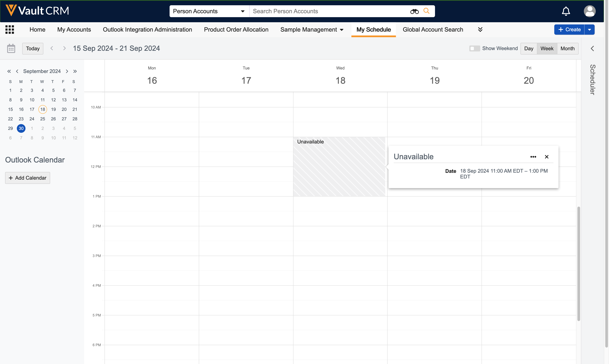This screenshot has height=364, width=609.
Task: Click the notifications bell icon
Action: [566, 11]
